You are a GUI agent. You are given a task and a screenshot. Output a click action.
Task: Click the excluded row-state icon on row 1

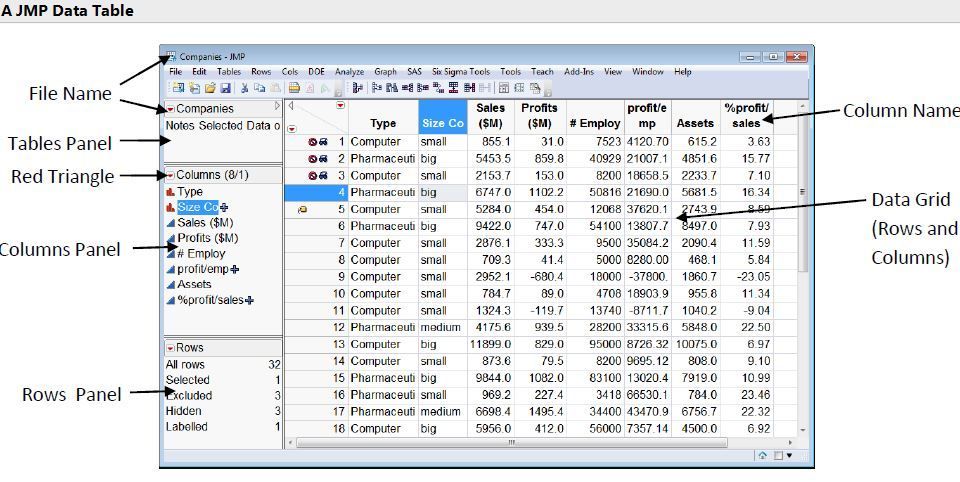(x=313, y=141)
